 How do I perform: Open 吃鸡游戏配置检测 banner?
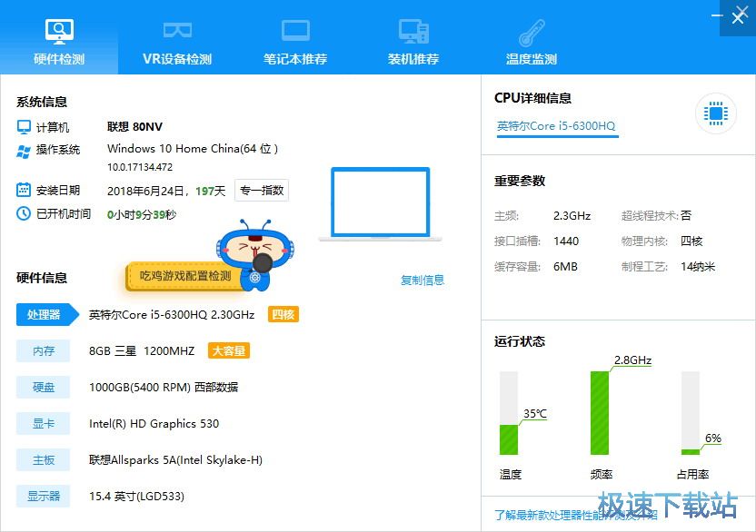184,276
